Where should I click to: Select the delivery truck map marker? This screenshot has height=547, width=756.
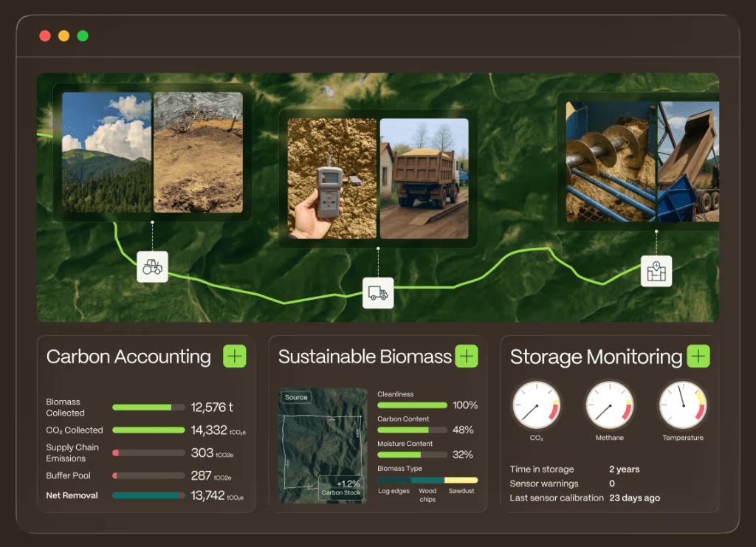[x=378, y=293]
